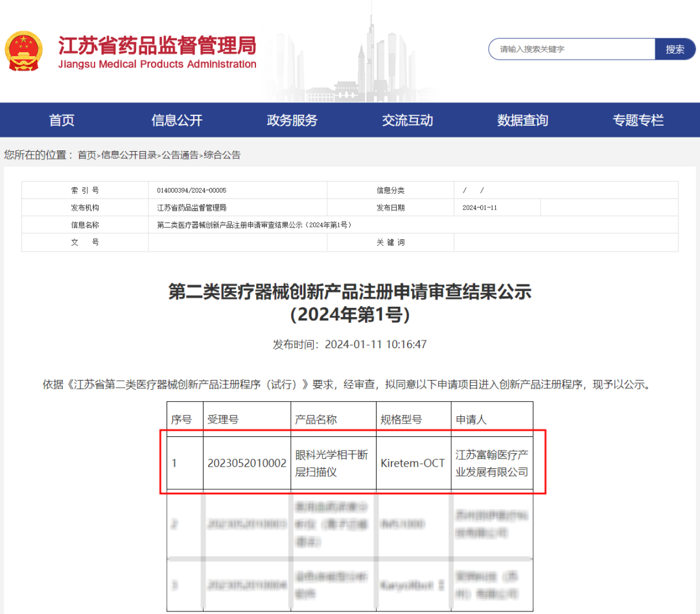Select the 首页 navigation menu item

point(61,119)
